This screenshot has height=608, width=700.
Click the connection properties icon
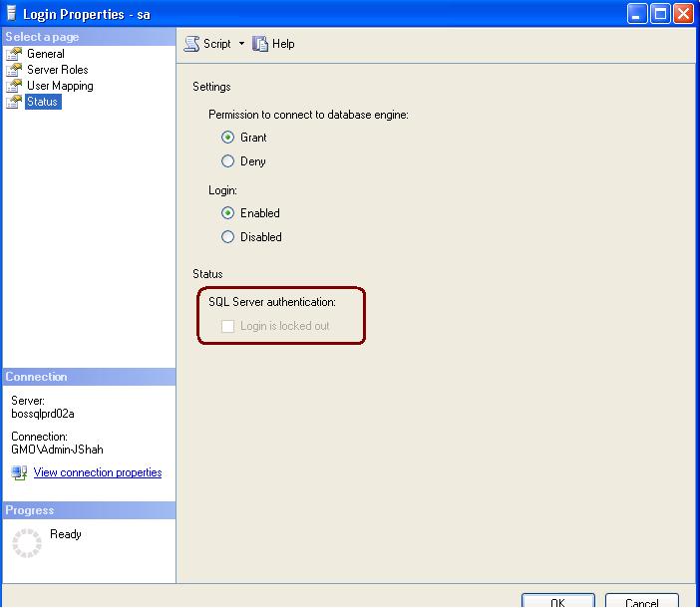[x=19, y=472]
